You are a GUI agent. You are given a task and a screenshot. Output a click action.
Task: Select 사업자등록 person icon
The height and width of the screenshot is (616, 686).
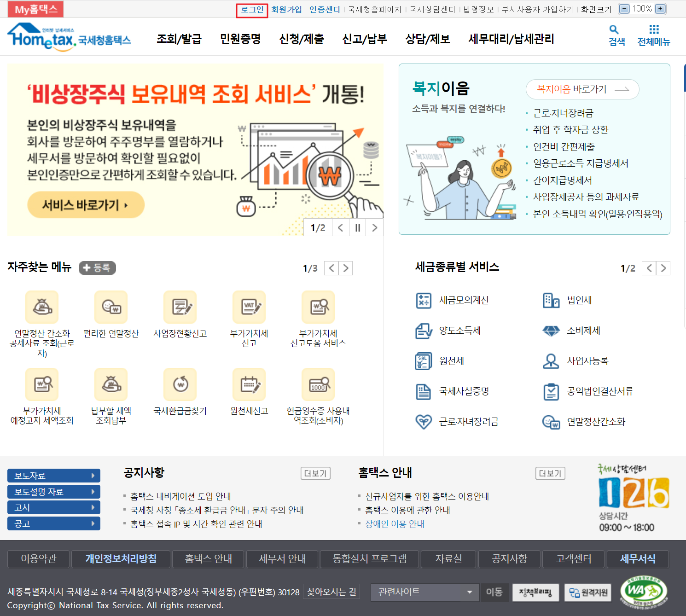point(551,361)
